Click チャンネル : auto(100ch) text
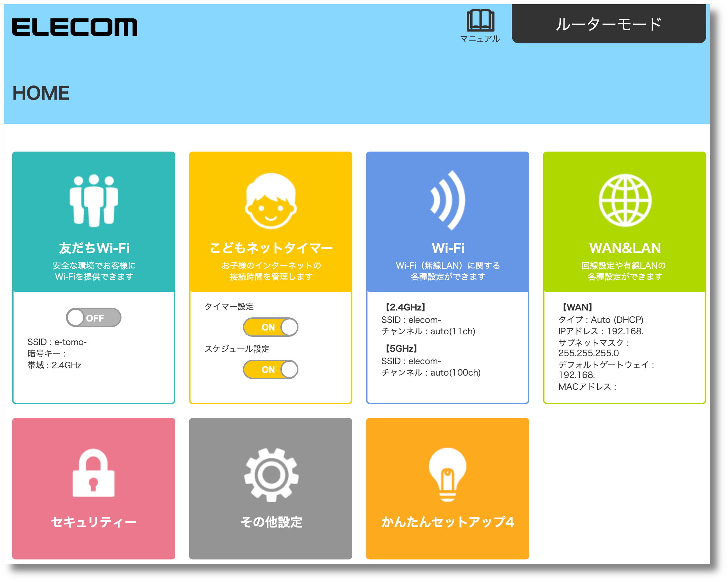728x582 pixels. [431, 373]
